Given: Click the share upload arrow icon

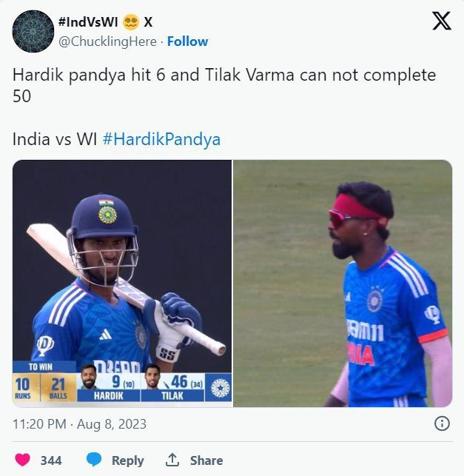Looking at the screenshot, I should pyautogui.click(x=172, y=460).
